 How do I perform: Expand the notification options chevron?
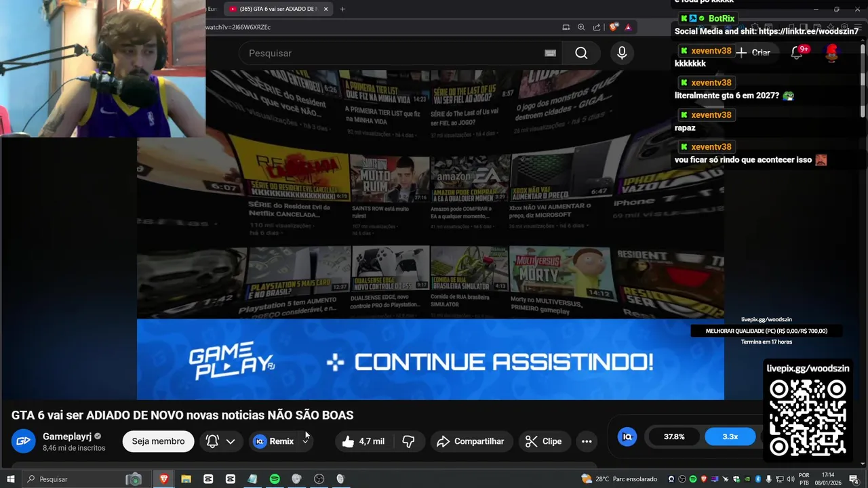[x=231, y=441]
